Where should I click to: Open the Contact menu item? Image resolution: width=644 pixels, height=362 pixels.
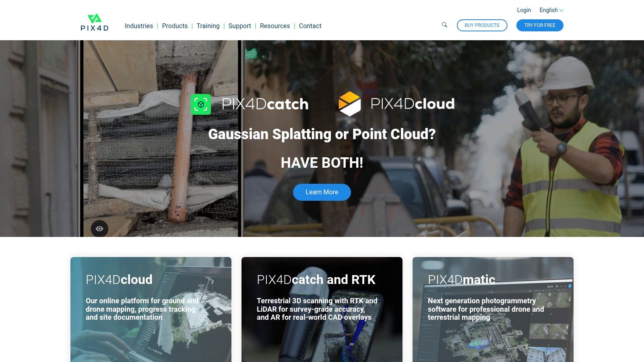pos(310,26)
